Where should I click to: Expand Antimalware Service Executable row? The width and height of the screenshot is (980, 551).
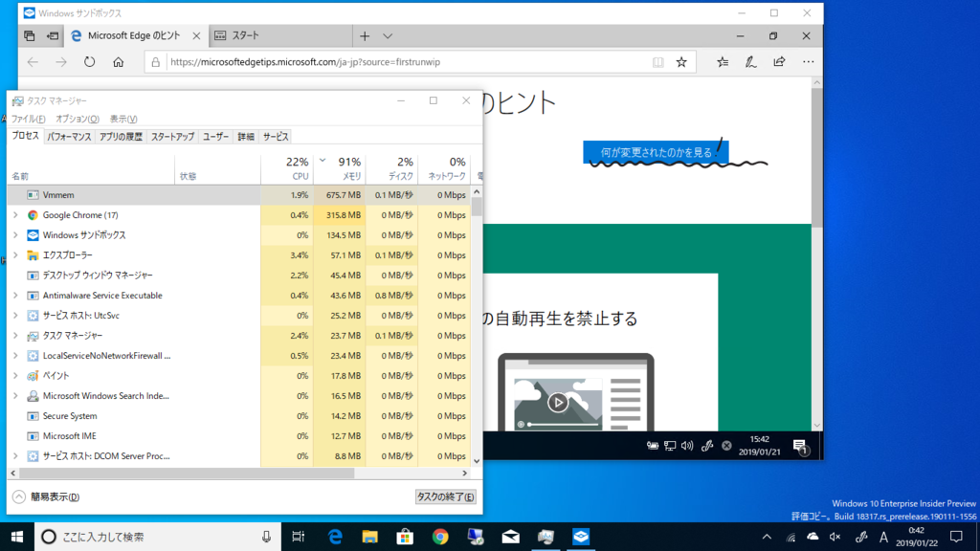pyautogui.click(x=15, y=296)
